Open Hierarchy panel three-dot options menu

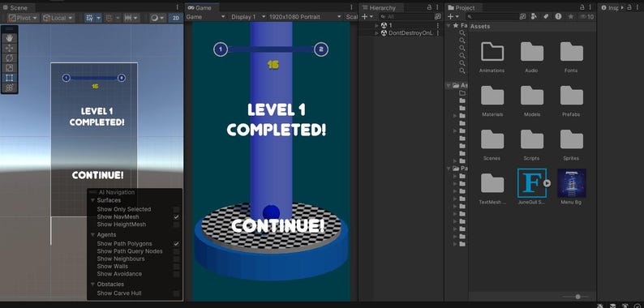pyautogui.click(x=437, y=7)
